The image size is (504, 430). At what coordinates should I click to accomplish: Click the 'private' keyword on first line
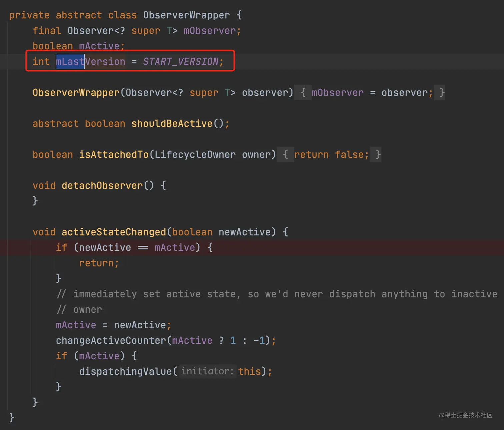point(29,15)
